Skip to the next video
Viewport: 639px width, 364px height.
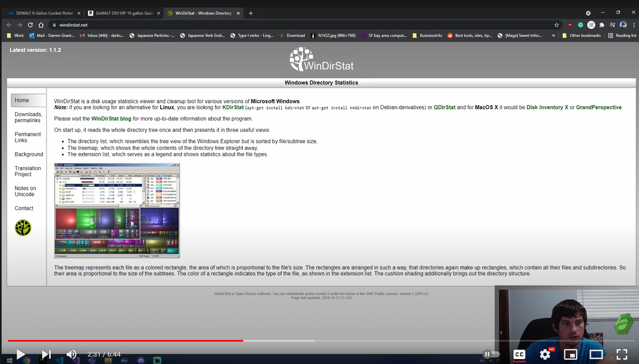tap(46, 354)
